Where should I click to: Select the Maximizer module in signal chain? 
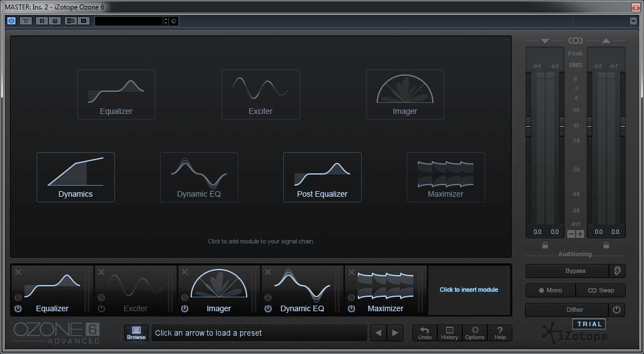pyautogui.click(x=386, y=290)
